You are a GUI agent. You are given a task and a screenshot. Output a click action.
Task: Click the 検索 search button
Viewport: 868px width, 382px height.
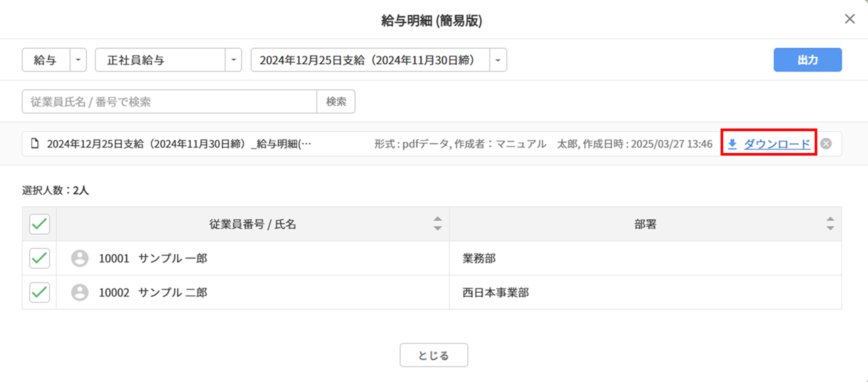[x=336, y=102]
